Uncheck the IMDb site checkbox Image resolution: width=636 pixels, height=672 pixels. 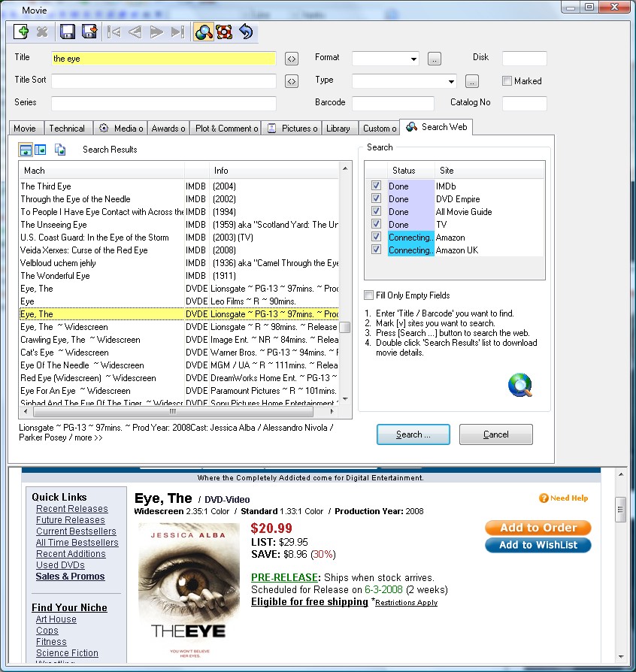coord(377,186)
